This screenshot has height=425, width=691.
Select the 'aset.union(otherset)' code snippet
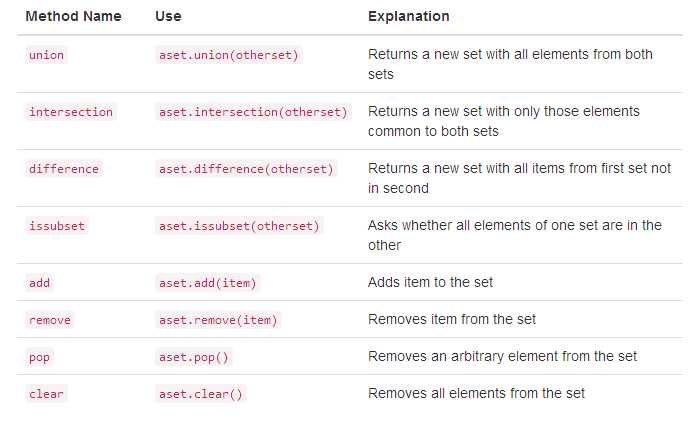[229, 55]
